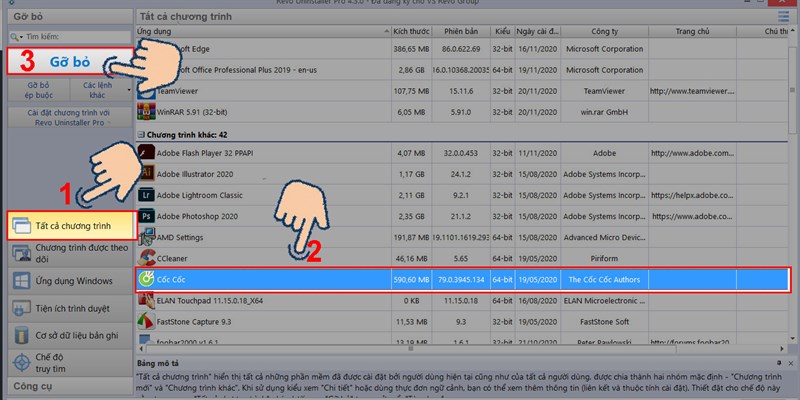Click the AMD Settings icon
This screenshot has width=800, height=400.
(x=146, y=237)
